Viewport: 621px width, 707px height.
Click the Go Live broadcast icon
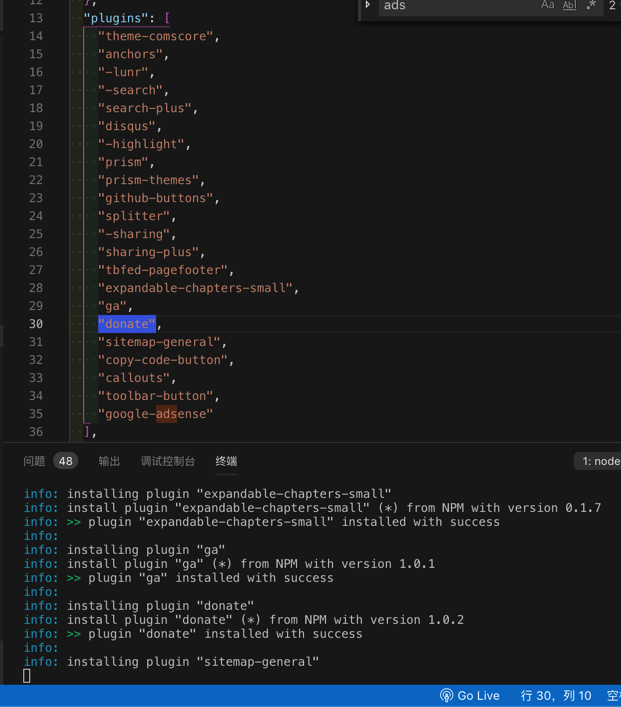click(446, 695)
